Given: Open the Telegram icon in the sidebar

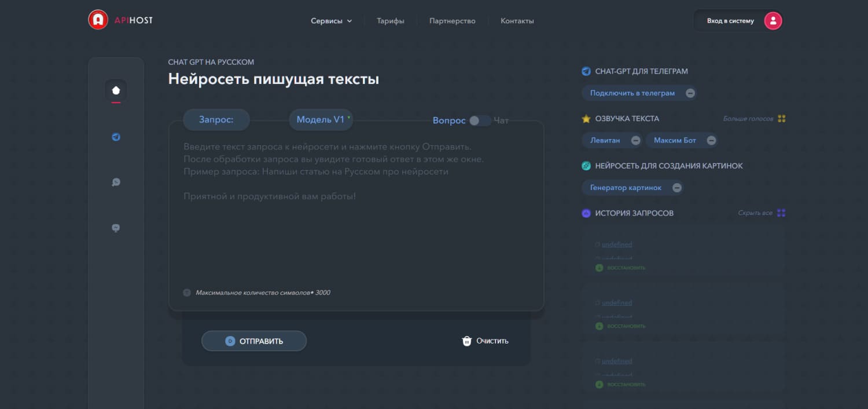Looking at the screenshot, I should pos(116,137).
